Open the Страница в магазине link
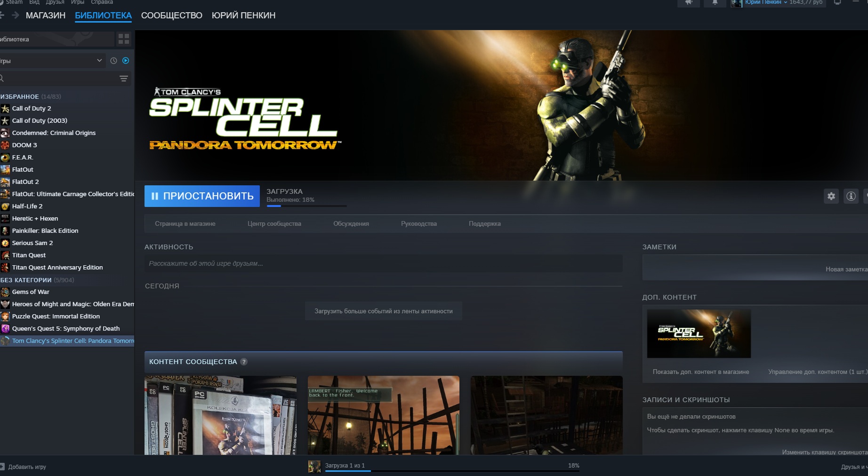The image size is (868, 476). pos(185,224)
